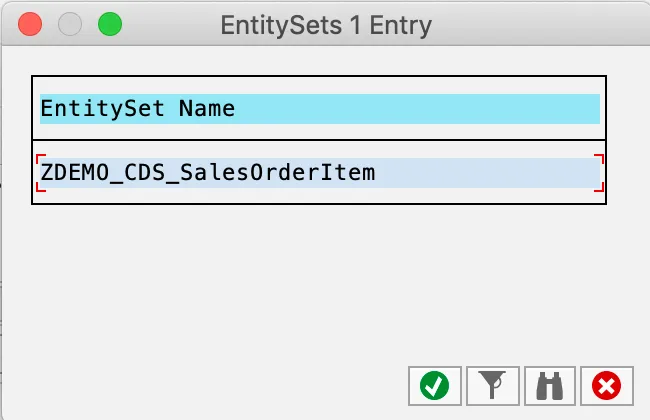Restrict the value list via the funnel button

click(491, 385)
